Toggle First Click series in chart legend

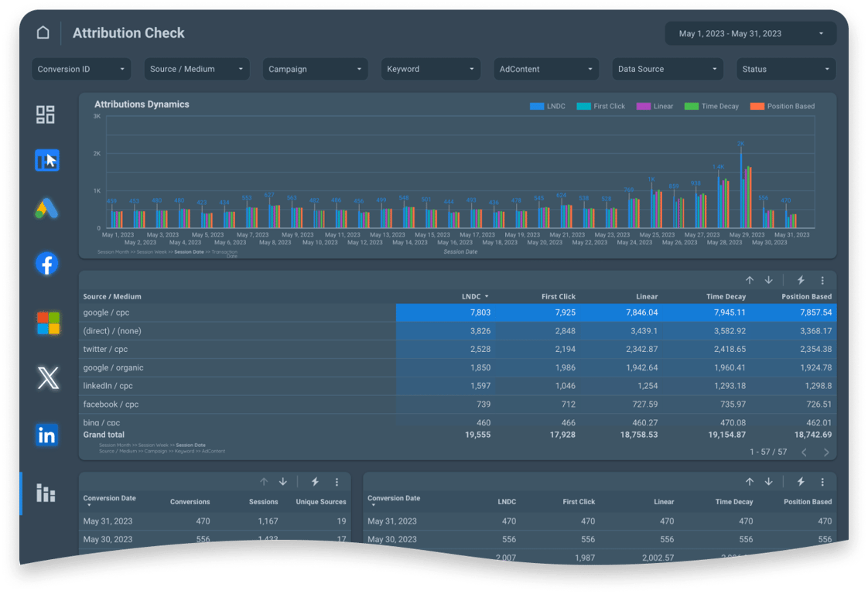(600, 106)
